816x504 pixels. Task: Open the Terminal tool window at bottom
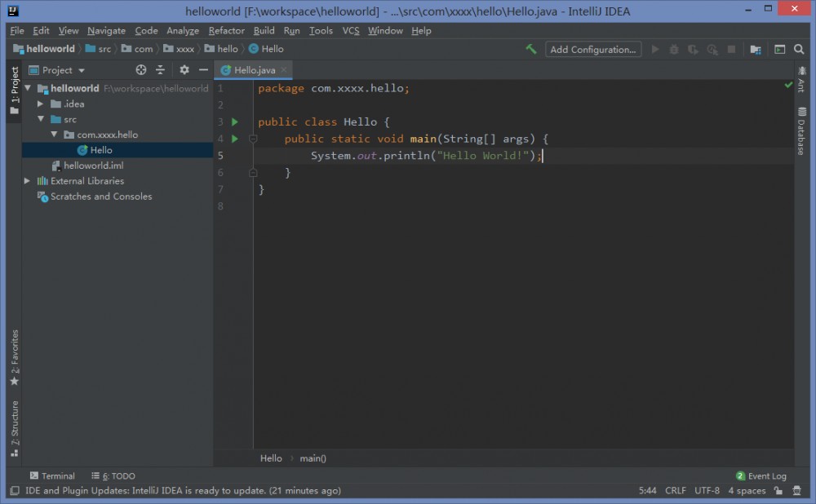point(53,475)
